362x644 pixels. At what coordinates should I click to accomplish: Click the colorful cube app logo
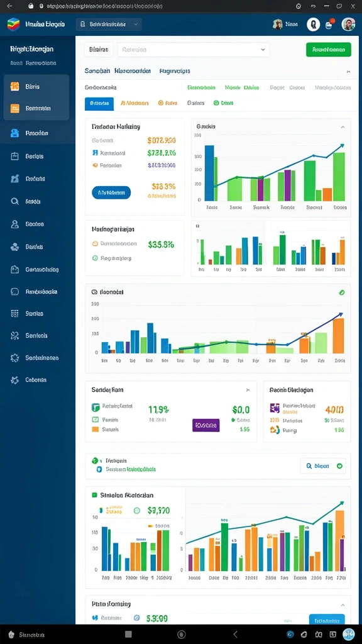[x=14, y=25]
